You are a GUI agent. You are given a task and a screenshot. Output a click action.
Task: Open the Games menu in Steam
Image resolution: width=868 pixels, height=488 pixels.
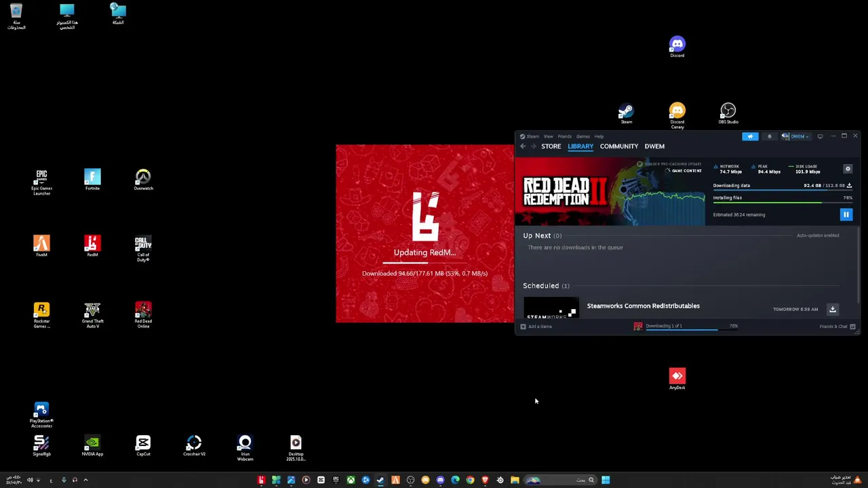point(583,136)
